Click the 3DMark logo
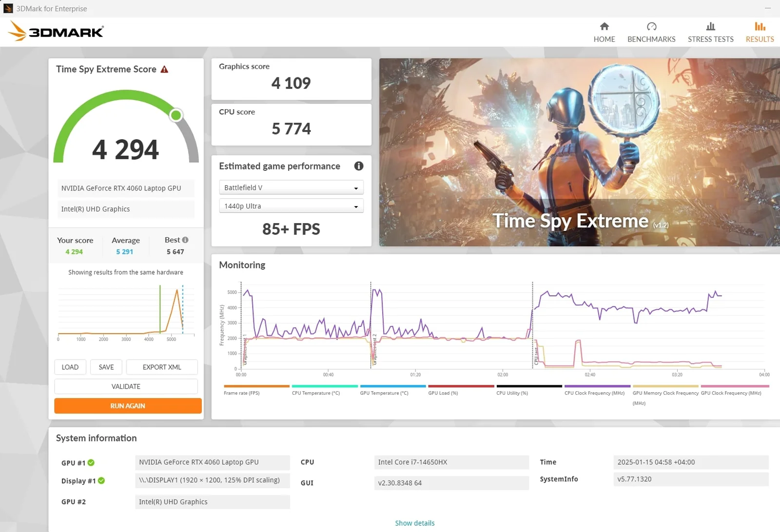Screen dimensions: 780x532 pyautogui.click(x=56, y=32)
